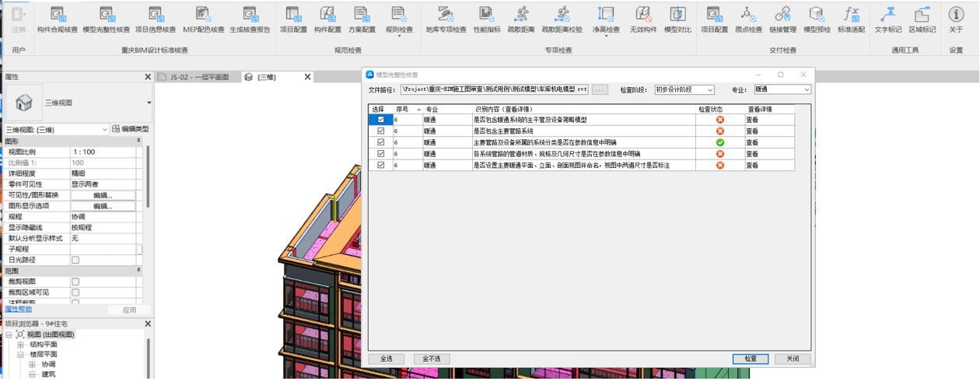The image size is (980, 381).
Task: Click 全不选 button in dialog
Action: coord(432,359)
